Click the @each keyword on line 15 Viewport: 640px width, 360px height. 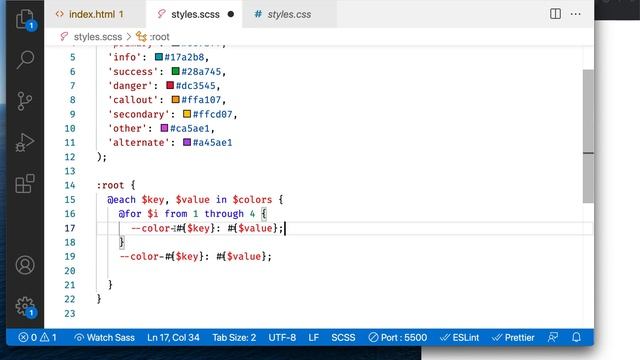pyautogui.click(x=121, y=200)
